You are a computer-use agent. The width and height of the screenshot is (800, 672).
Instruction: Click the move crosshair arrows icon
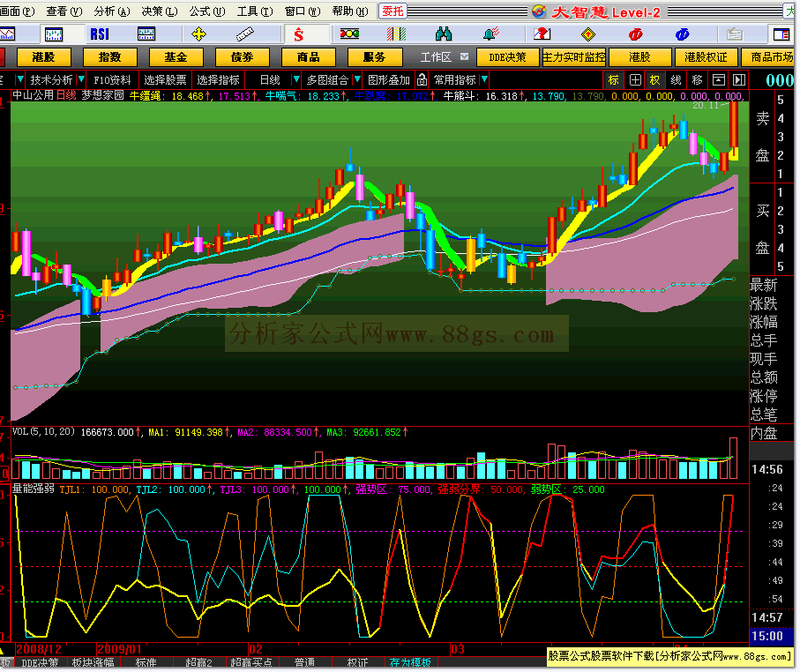[198, 34]
